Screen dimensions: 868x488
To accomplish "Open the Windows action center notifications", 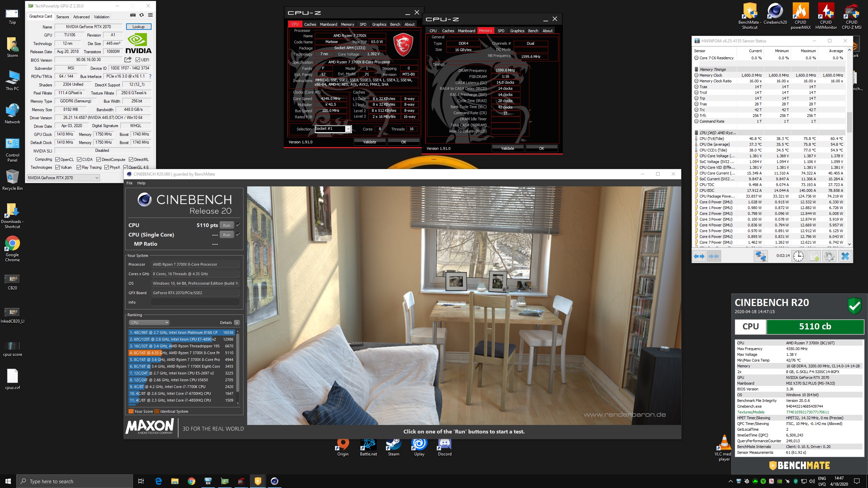I will pyautogui.click(x=857, y=481).
